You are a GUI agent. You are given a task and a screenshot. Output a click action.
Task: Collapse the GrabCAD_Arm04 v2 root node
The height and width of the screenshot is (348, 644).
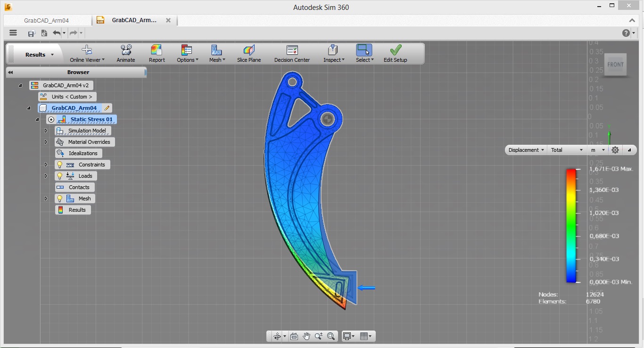pyautogui.click(x=20, y=85)
